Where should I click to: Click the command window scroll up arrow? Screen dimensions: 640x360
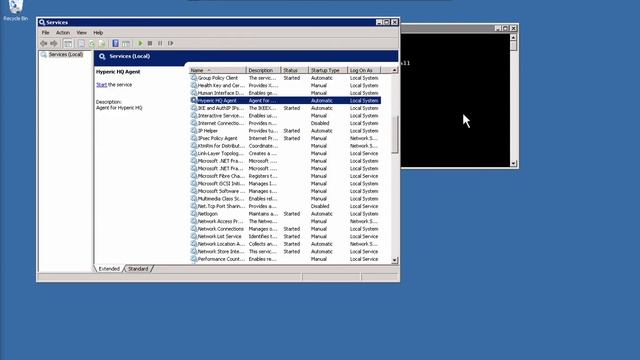513,38
